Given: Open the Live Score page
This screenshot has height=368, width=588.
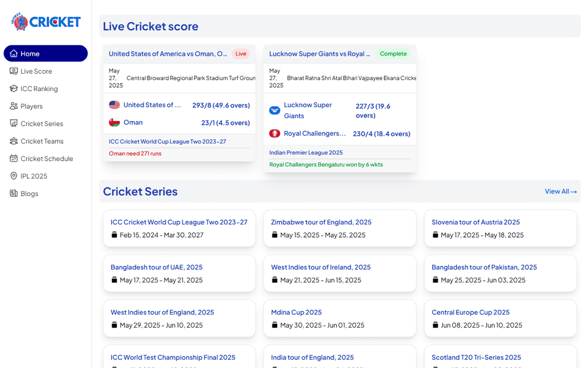Looking at the screenshot, I should point(46,71).
